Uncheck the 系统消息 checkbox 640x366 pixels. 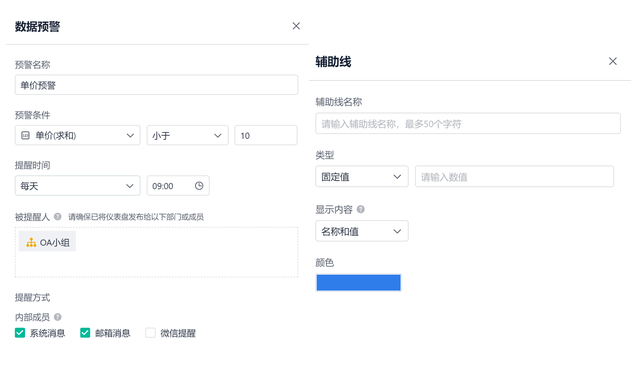[x=20, y=333]
